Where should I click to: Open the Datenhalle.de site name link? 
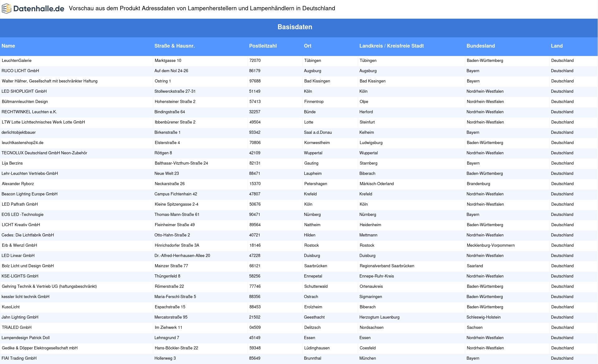[x=39, y=9]
